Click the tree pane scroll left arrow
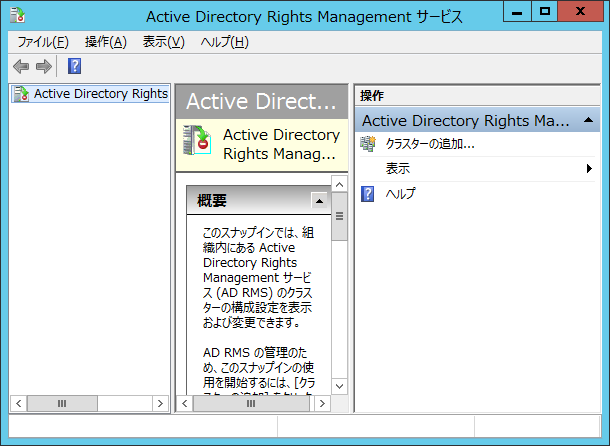The width and height of the screenshot is (610, 446). [x=19, y=404]
